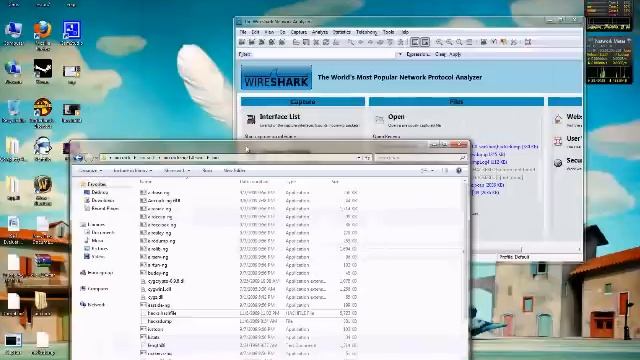Image resolution: width=640 pixels, height=360 pixels.
Task: Click the Zoom in icon in Wireshark toolbar
Action: [x=439, y=42]
